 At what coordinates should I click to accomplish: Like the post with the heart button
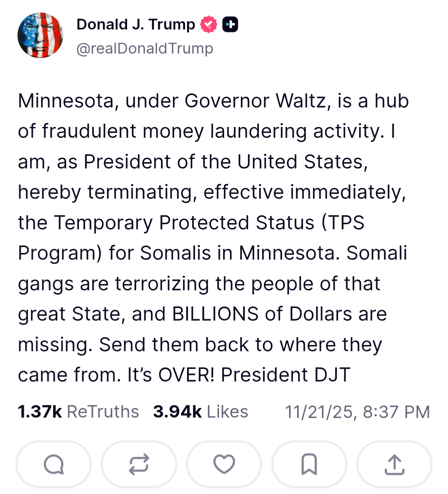pos(224,464)
